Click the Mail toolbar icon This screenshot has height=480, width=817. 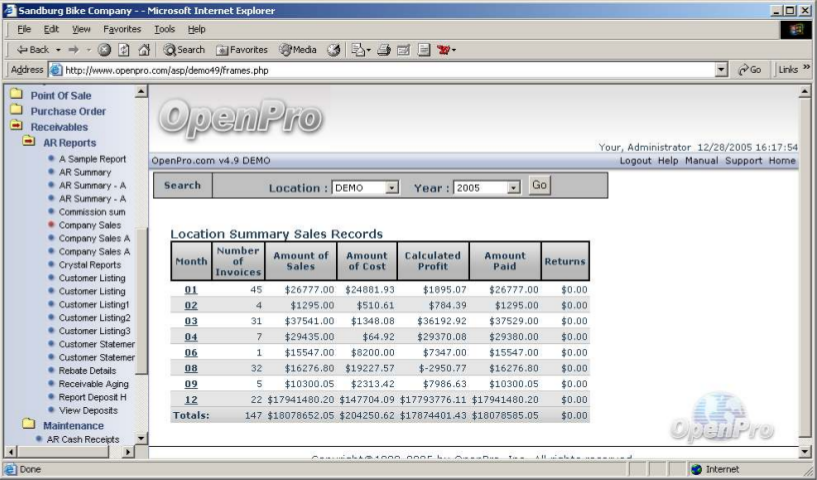(358, 50)
